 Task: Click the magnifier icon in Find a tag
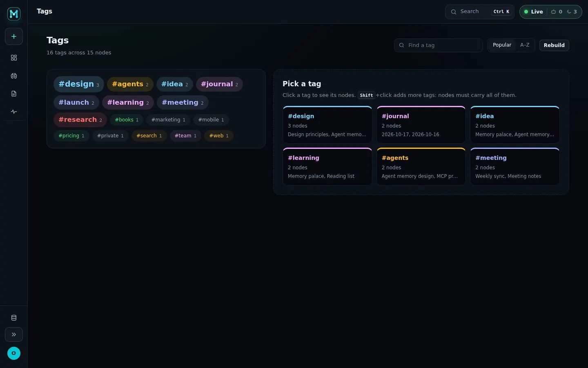402,45
